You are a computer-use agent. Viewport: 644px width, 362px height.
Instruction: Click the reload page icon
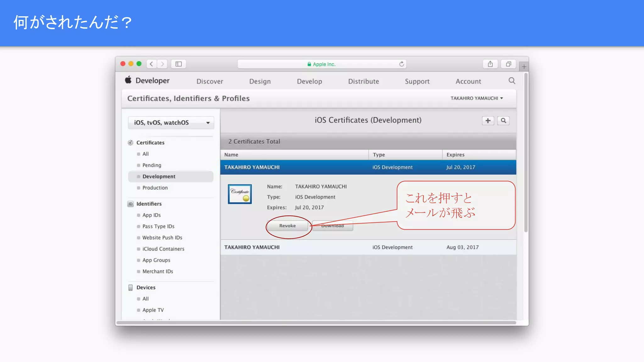tap(402, 64)
